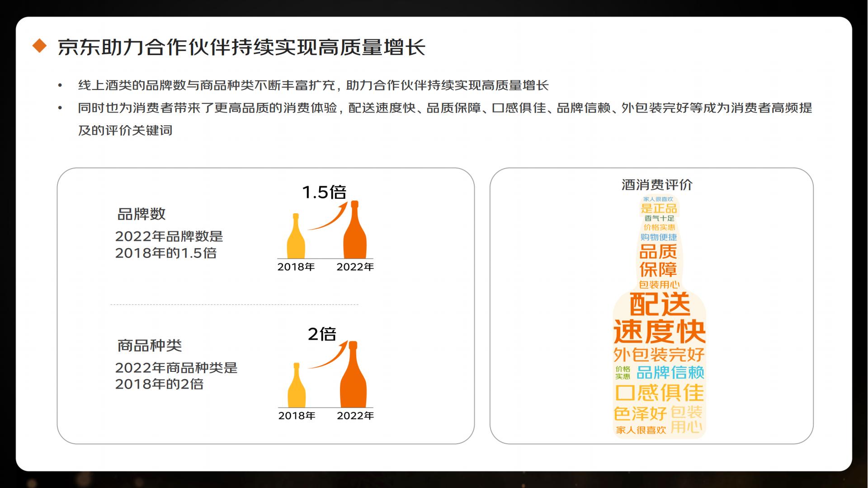The height and width of the screenshot is (488, 868).
Task: Click the small top word 家人很喜欢 above 是正品
Action: pos(658,199)
